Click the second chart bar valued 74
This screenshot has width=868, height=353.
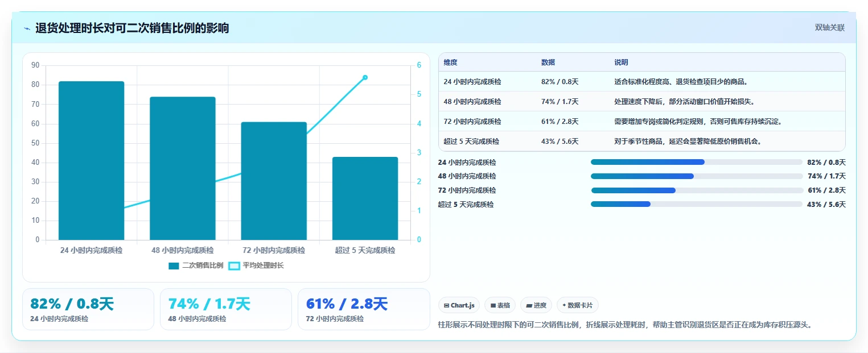click(183, 168)
